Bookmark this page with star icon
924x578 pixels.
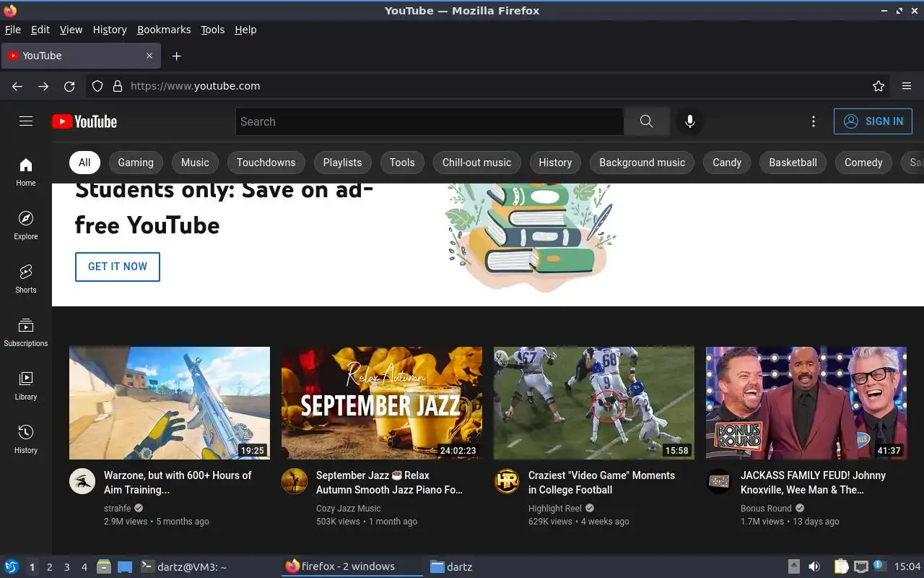[x=879, y=86]
